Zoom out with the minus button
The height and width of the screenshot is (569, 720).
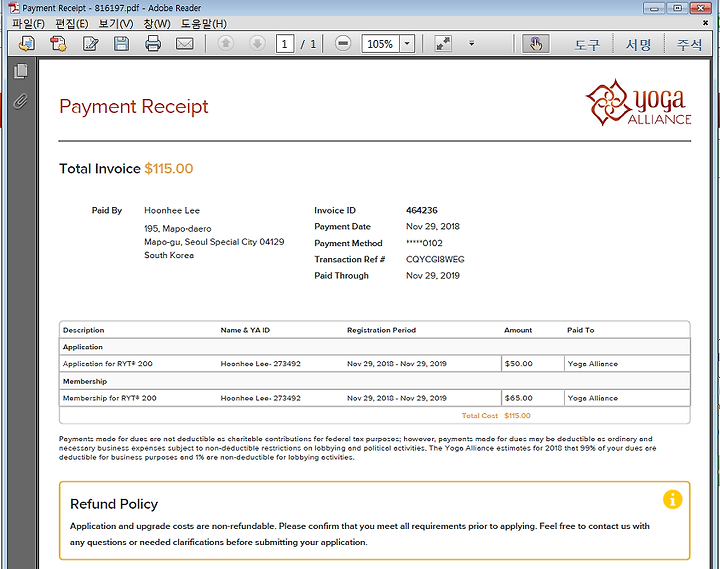pos(343,44)
